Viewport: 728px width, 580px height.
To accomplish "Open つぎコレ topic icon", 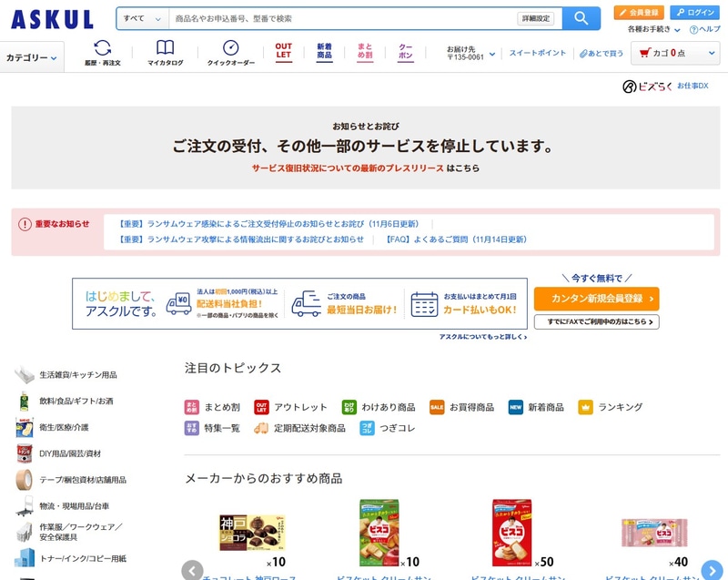I will click(x=368, y=428).
